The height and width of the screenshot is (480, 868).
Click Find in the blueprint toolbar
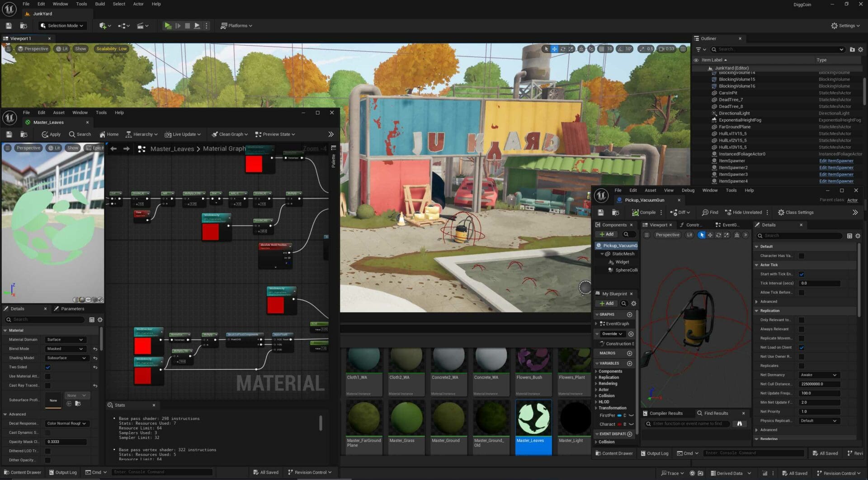click(710, 212)
